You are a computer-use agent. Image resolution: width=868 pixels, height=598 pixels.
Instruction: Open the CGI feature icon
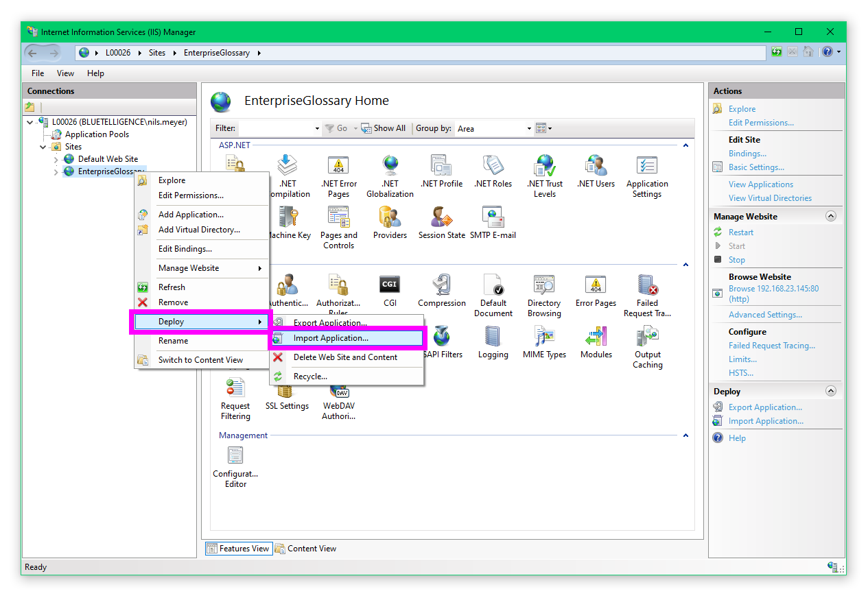pyautogui.click(x=390, y=285)
